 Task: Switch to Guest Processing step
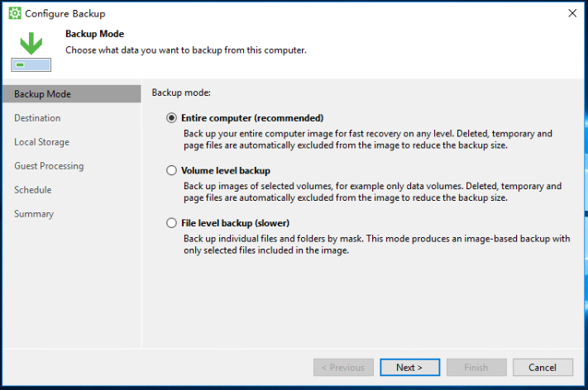tap(49, 166)
